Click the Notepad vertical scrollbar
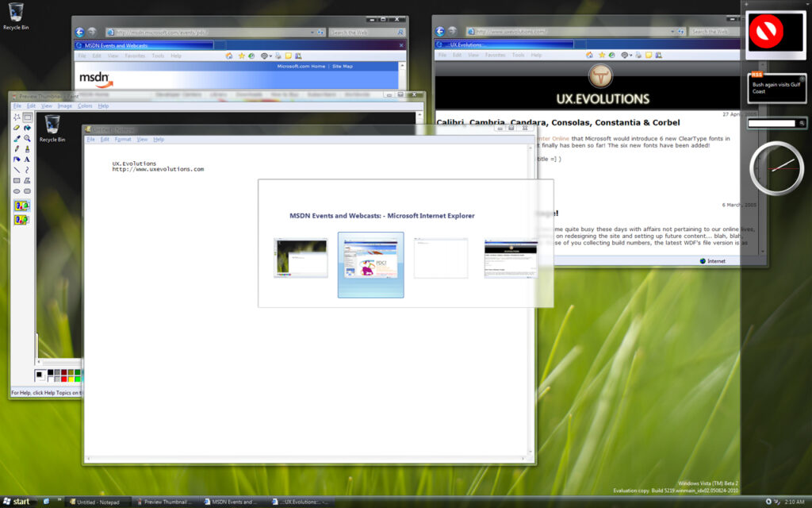 [x=530, y=299]
